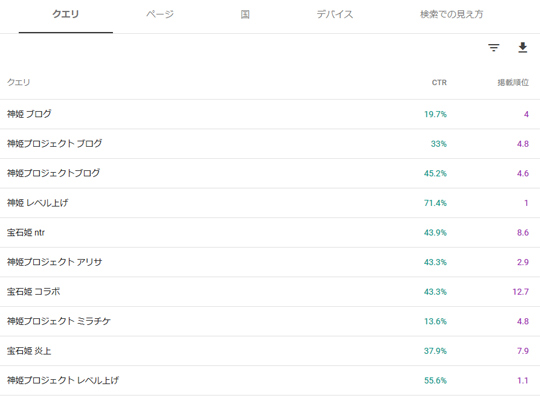Switch to the ページ tab
The width and height of the screenshot is (540, 404).
pyautogui.click(x=160, y=14)
